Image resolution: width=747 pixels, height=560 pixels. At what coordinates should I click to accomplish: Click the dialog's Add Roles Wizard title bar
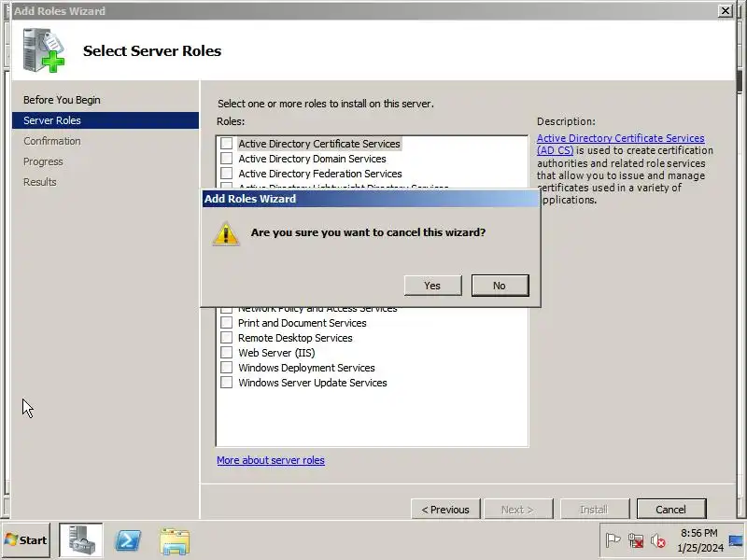tap(371, 199)
